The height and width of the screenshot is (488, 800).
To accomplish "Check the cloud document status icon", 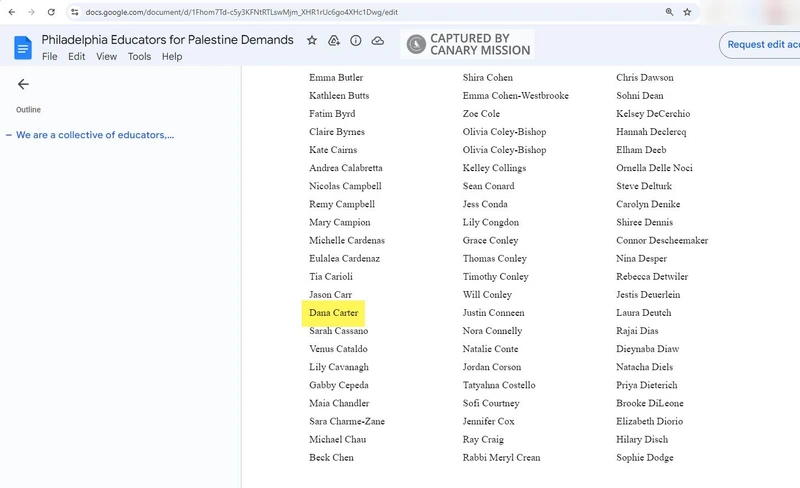I will pos(378,41).
